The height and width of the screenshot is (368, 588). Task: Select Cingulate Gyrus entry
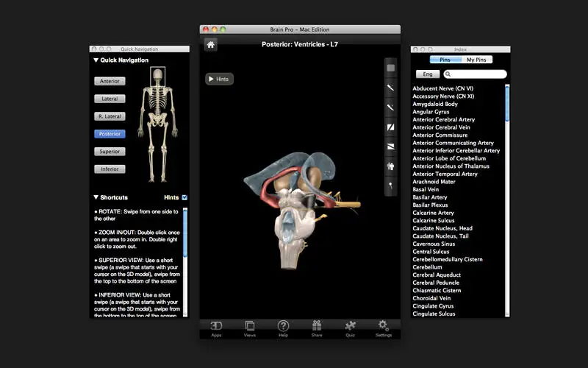pyautogui.click(x=433, y=306)
